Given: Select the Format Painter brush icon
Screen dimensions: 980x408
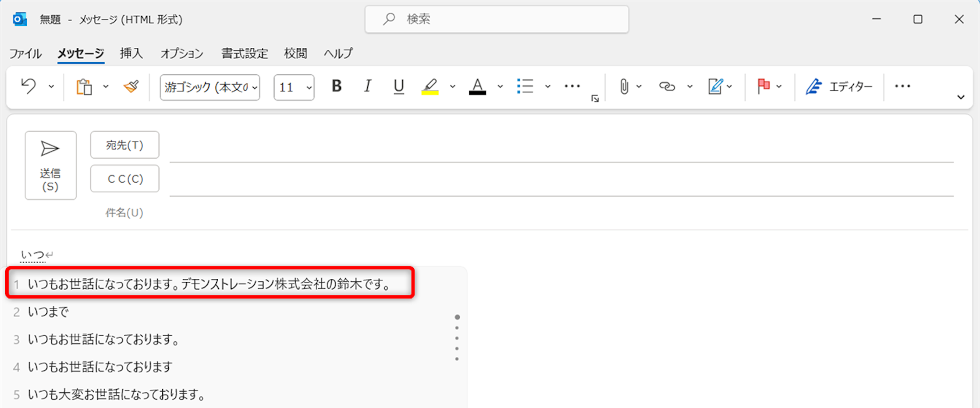Looking at the screenshot, I should pos(131,87).
